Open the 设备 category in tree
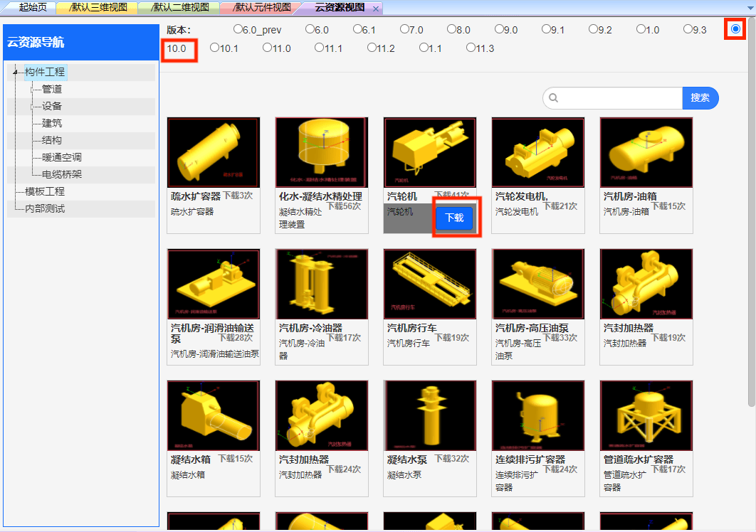Image resolution: width=756 pixels, height=532 pixels. (x=52, y=106)
